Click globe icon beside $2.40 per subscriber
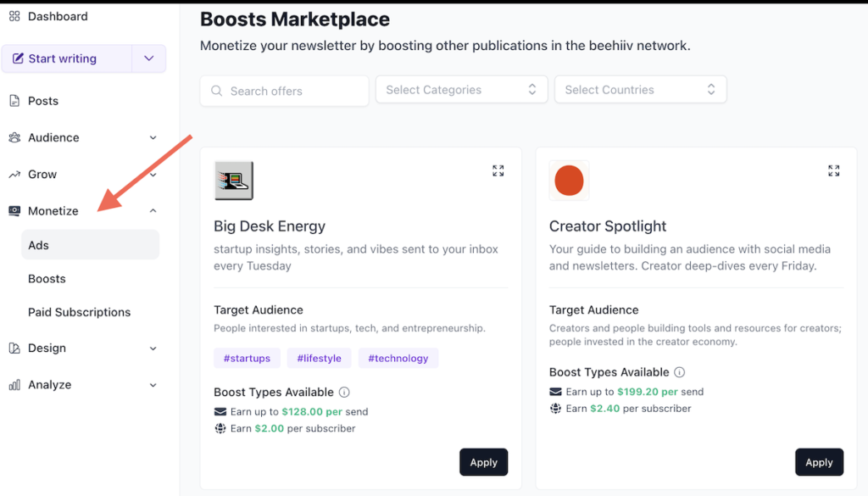Viewport: 868px width, 496px height. [x=555, y=409]
